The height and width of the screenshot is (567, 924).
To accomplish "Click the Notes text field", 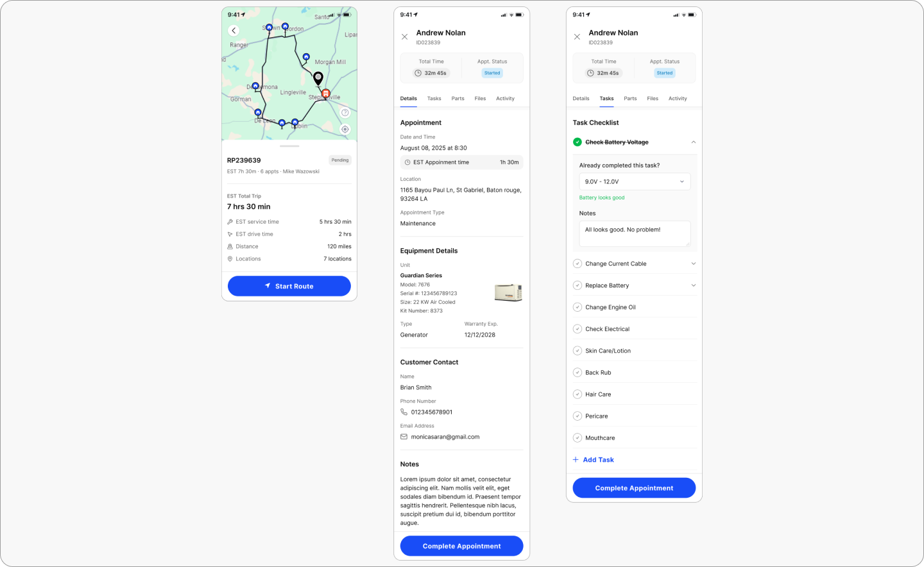I will pyautogui.click(x=635, y=234).
